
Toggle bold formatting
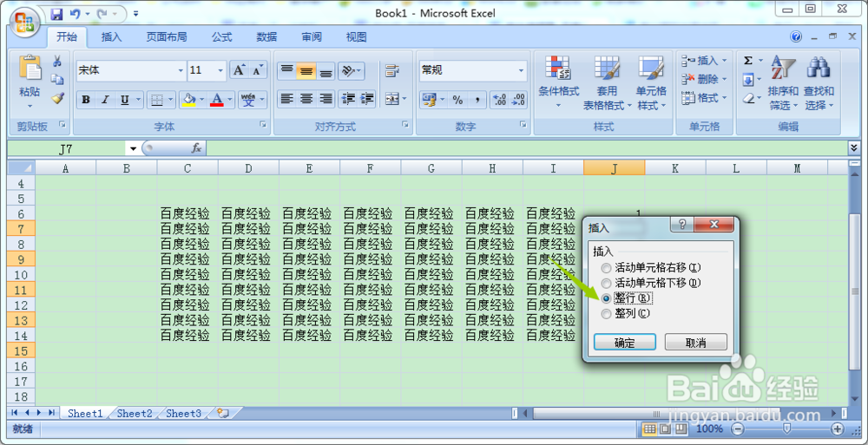coord(86,100)
